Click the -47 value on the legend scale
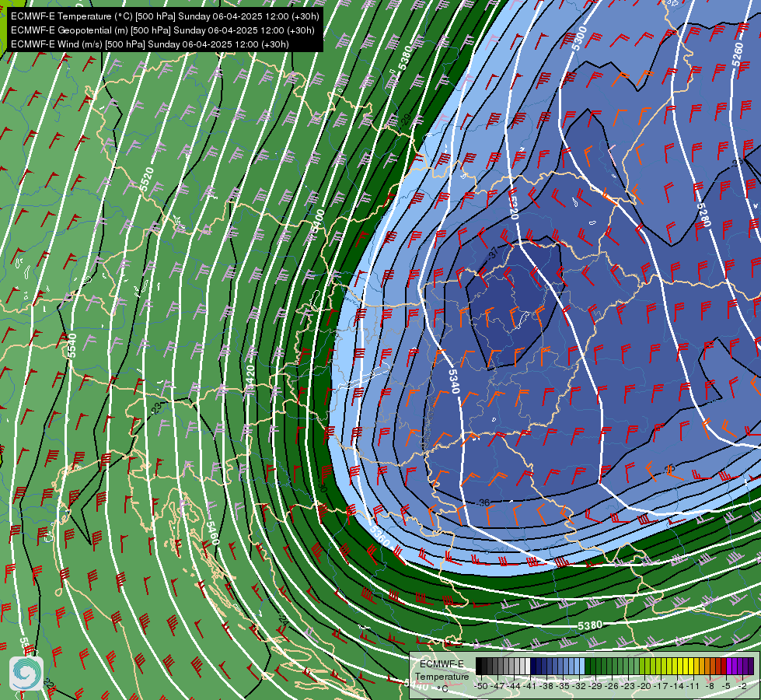Screen dimensions: 761x700 tap(497, 686)
